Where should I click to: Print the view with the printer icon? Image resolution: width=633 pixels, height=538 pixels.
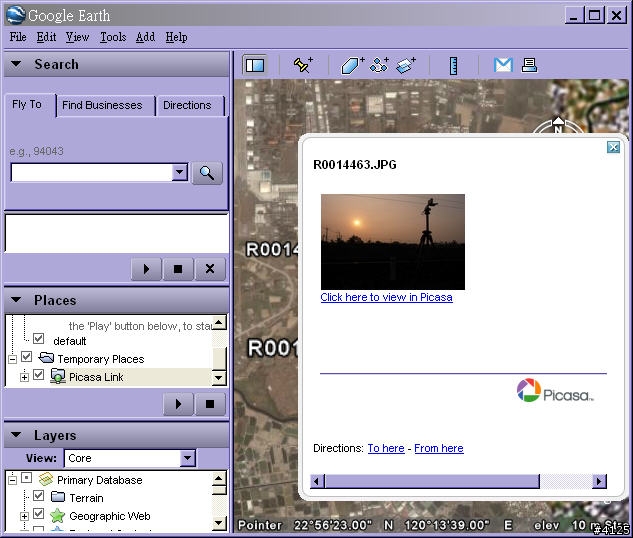pyautogui.click(x=529, y=65)
